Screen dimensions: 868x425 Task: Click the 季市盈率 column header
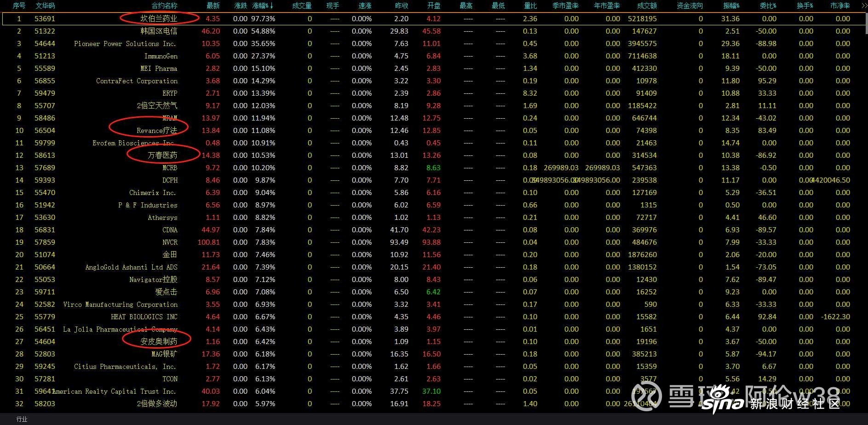[565, 6]
